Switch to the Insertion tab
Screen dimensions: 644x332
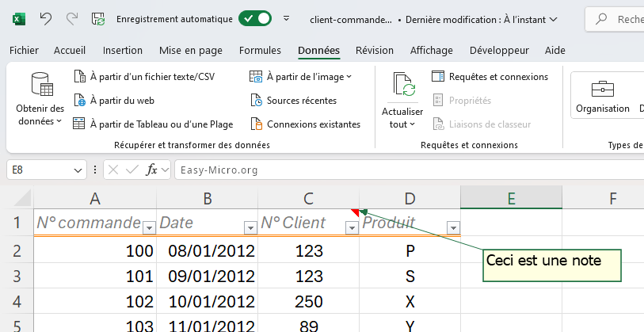(123, 51)
